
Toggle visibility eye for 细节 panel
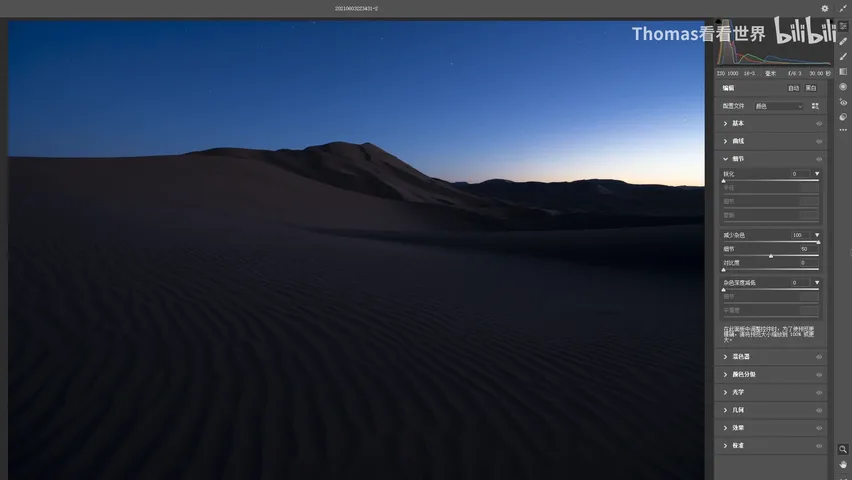819,159
